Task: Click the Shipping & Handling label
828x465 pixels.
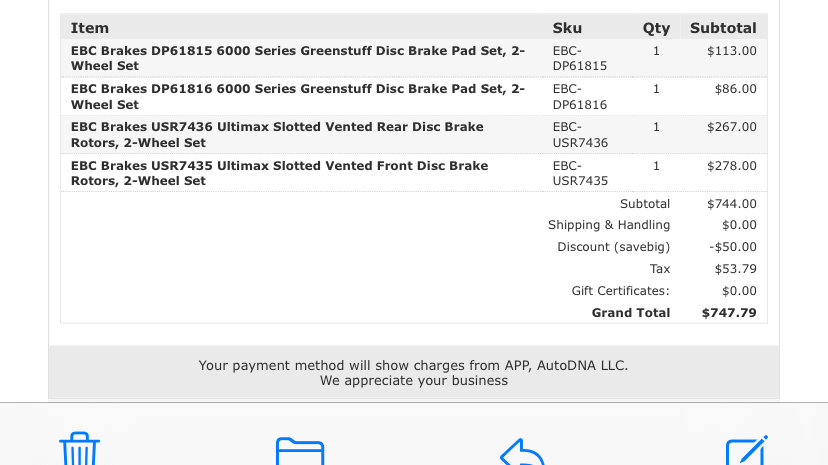Action: tap(609, 225)
